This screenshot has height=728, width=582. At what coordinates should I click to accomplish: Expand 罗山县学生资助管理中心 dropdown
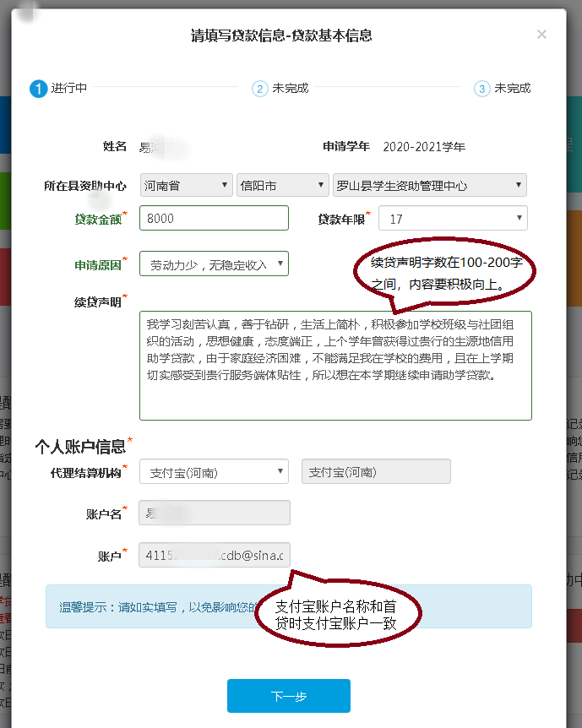pyautogui.click(x=430, y=185)
